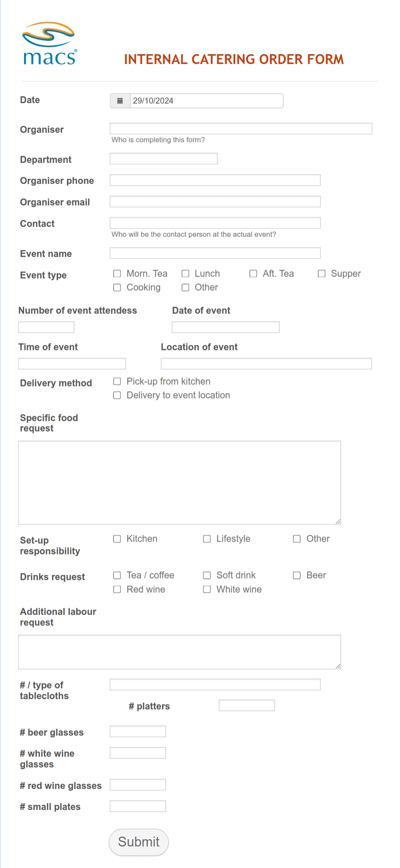The height and width of the screenshot is (868, 400).
Task: Focus the Department input box
Action: (163, 158)
